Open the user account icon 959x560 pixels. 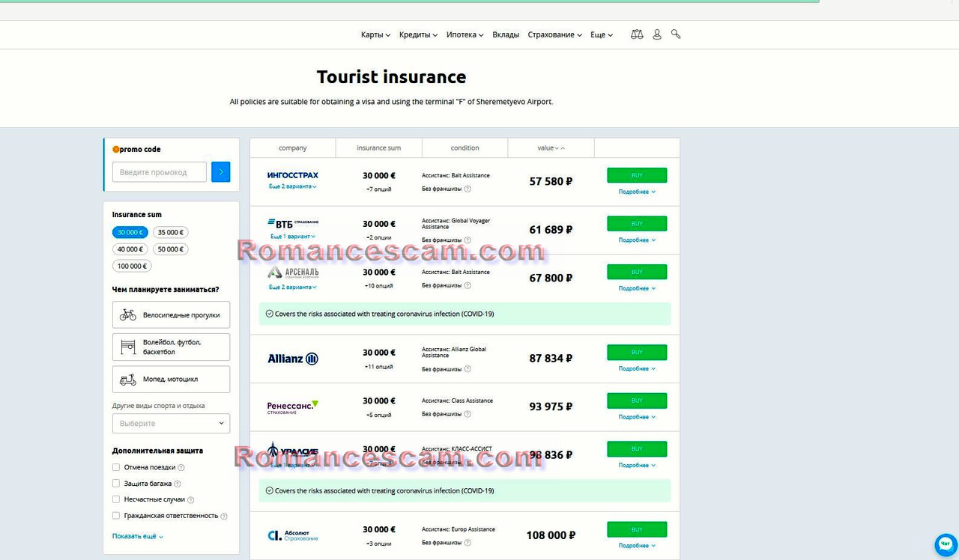(657, 34)
